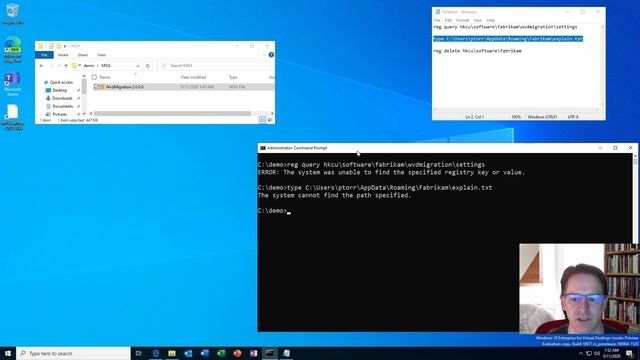Go back in File Explorer

tap(42, 66)
